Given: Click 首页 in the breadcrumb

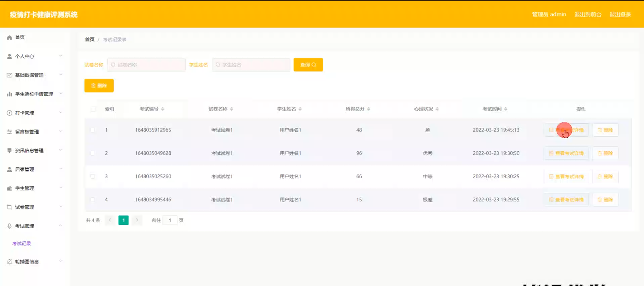Looking at the screenshot, I should pyautogui.click(x=90, y=39).
